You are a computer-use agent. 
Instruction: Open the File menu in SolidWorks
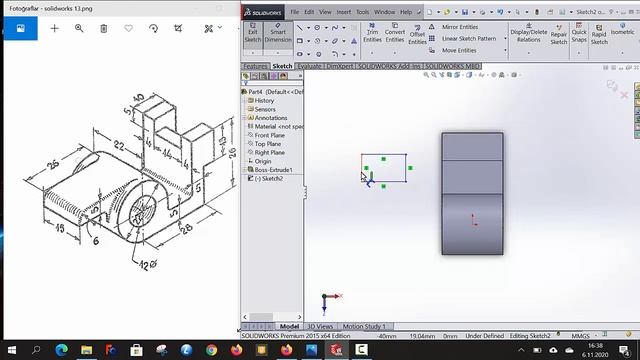pos(295,12)
